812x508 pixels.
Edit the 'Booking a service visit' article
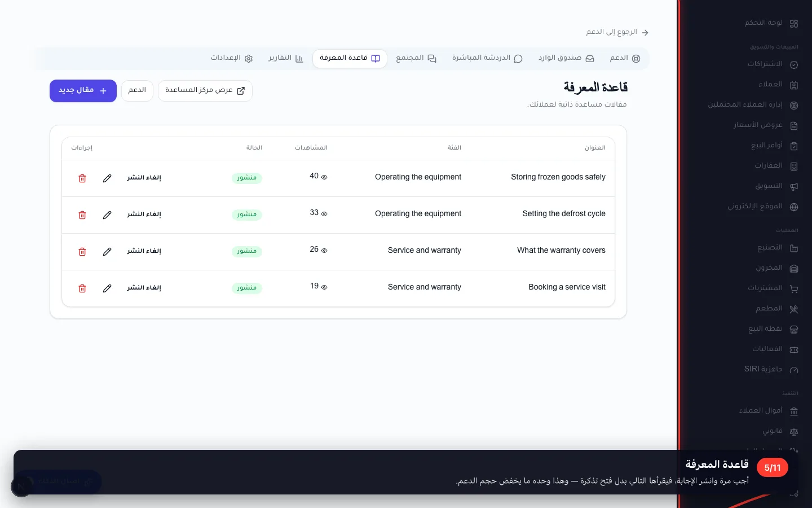click(107, 288)
